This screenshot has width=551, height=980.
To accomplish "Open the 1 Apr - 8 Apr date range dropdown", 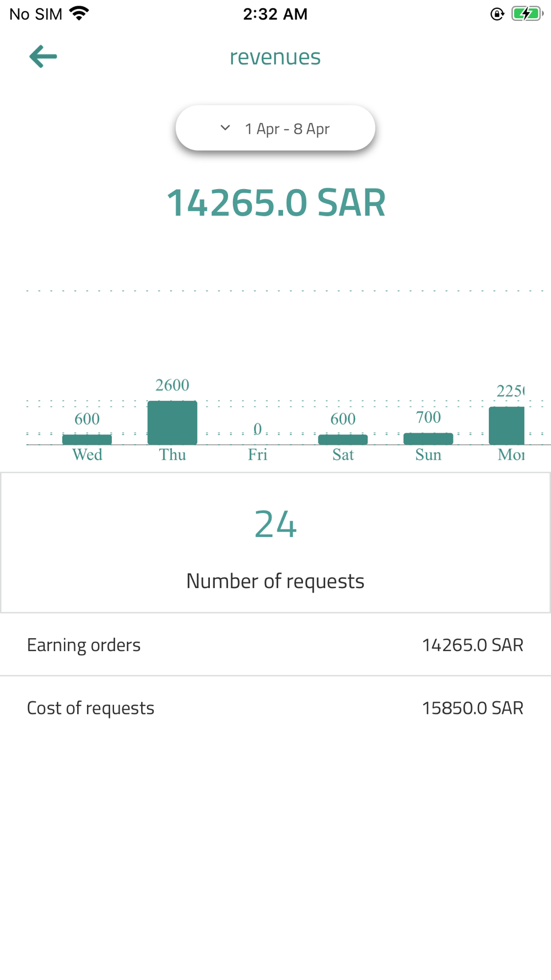I will [x=275, y=128].
